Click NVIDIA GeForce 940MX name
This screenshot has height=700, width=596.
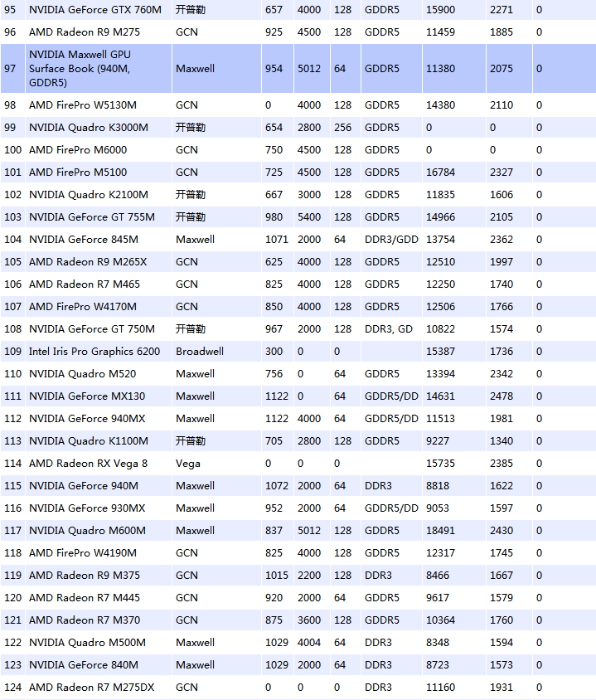(x=87, y=418)
